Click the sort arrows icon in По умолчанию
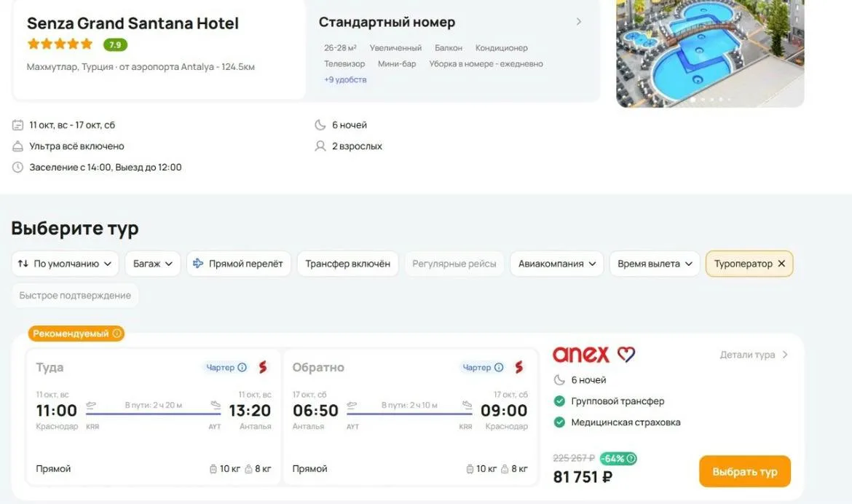Viewport: 852px width, 504px height. tap(23, 264)
